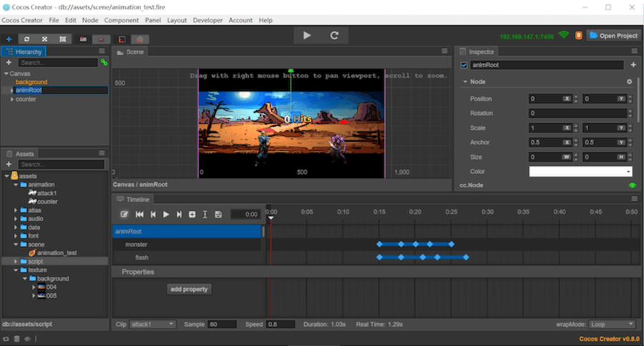The width and height of the screenshot is (644, 346).
Task: Open the wrapMode Loop dropdown
Action: pos(611,324)
